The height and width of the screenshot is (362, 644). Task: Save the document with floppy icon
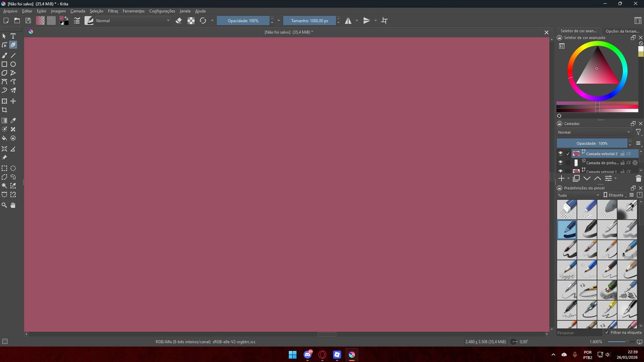(28, 20)
